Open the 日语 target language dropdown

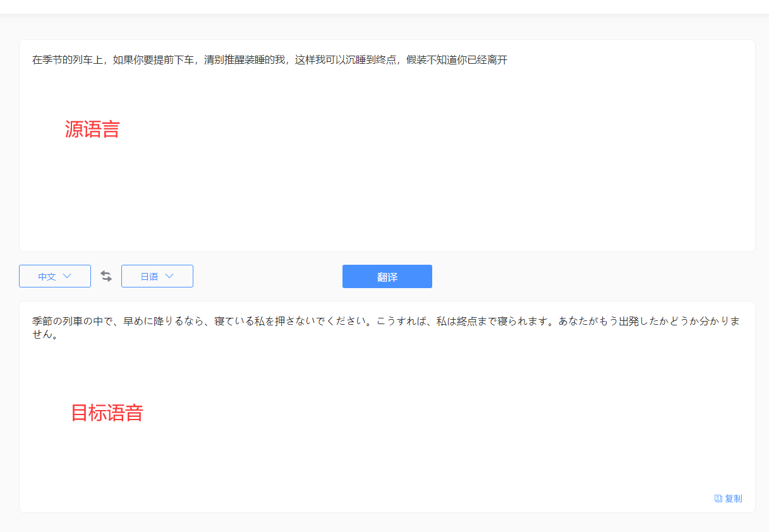157,276
